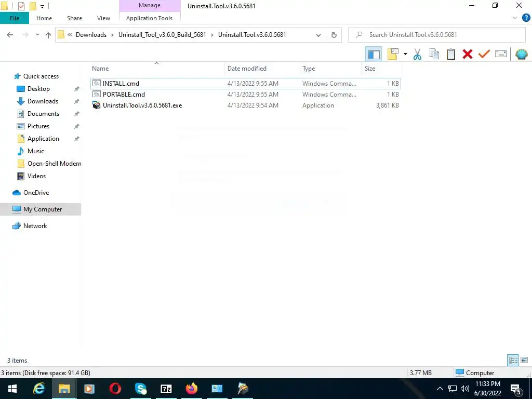The height and width of the screenshot is (399, 532).
Task: Expand the folder options dropdown arrow
Action: click(x=405, y=54)
